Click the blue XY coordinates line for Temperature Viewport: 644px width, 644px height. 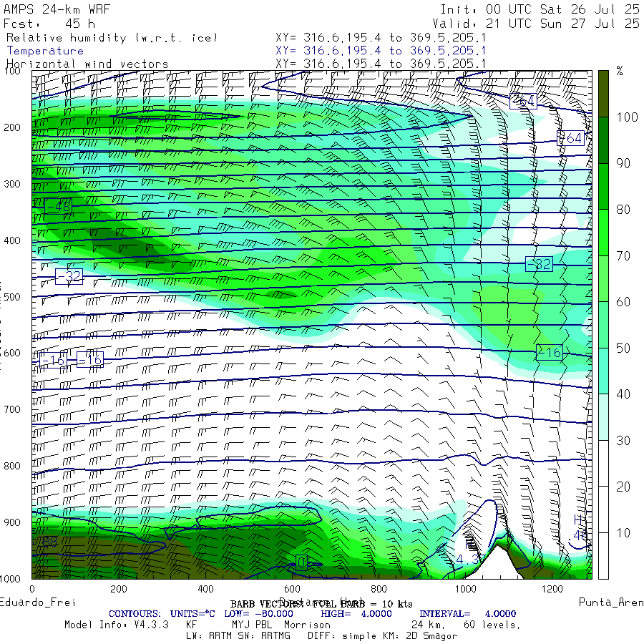[x=381, y=51]
